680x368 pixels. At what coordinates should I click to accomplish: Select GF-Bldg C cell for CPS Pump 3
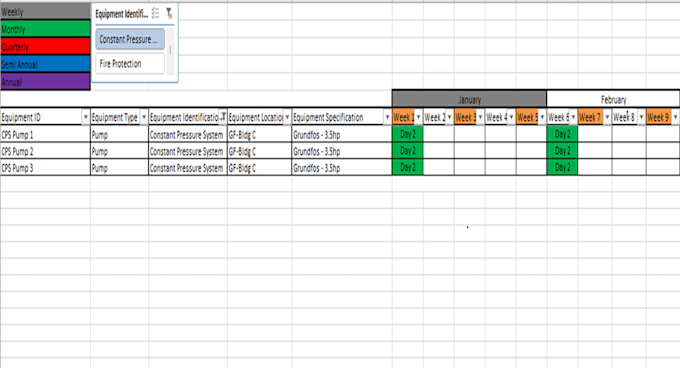tap(260, 168)
